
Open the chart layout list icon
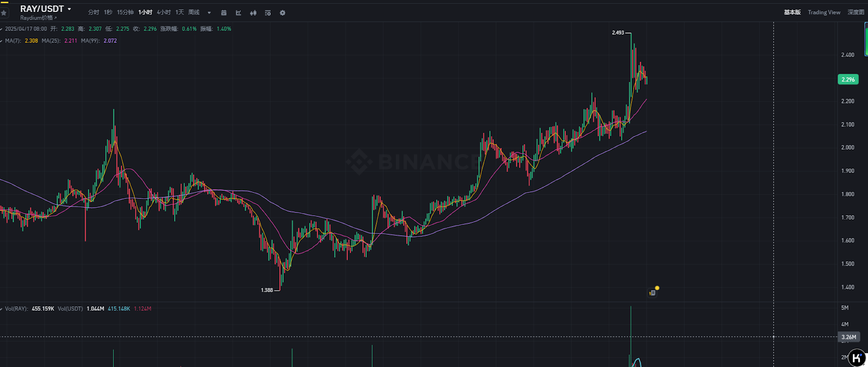(x=268, y=12)
